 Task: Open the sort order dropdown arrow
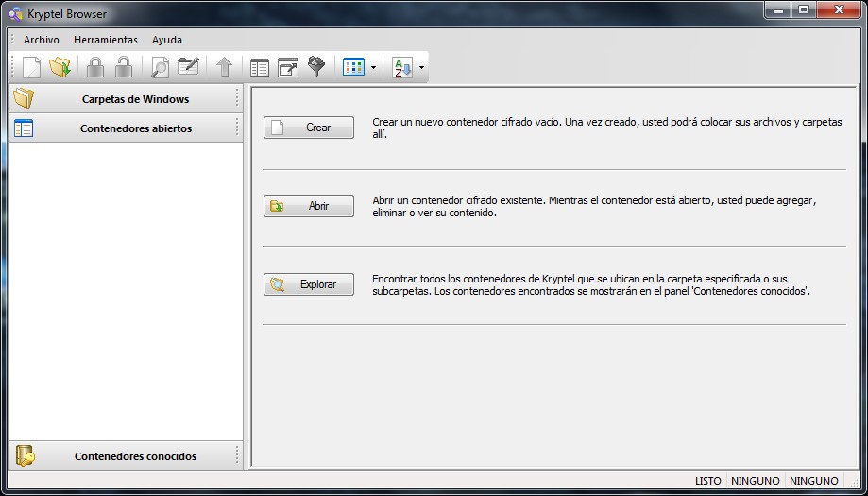pyautogui.click(x=422, y=67)
